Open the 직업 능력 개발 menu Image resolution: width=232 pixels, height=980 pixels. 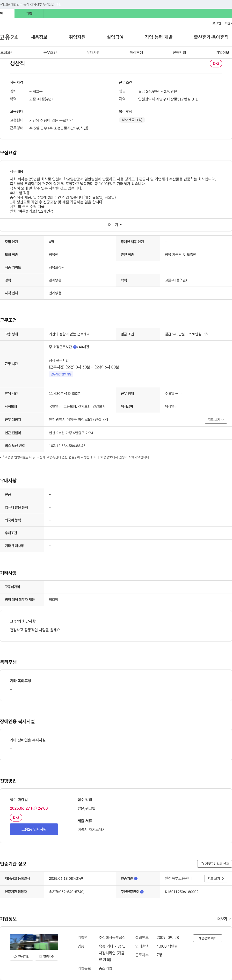click(x=159, y=37)
